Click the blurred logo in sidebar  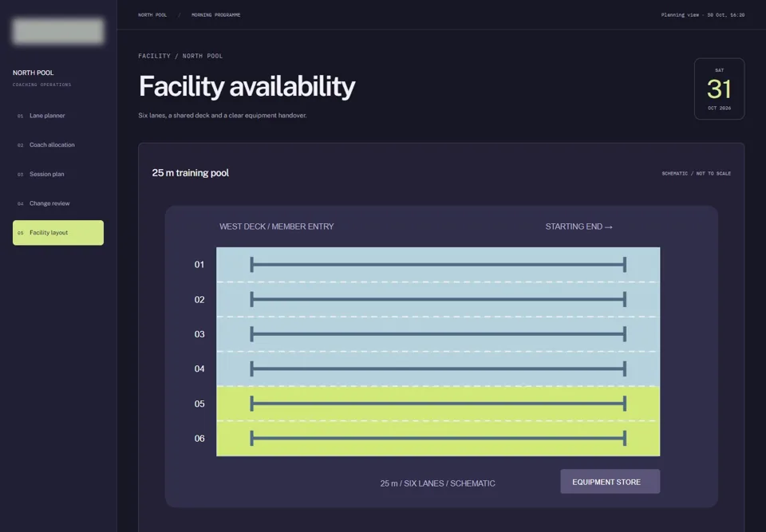click(58, 31)
